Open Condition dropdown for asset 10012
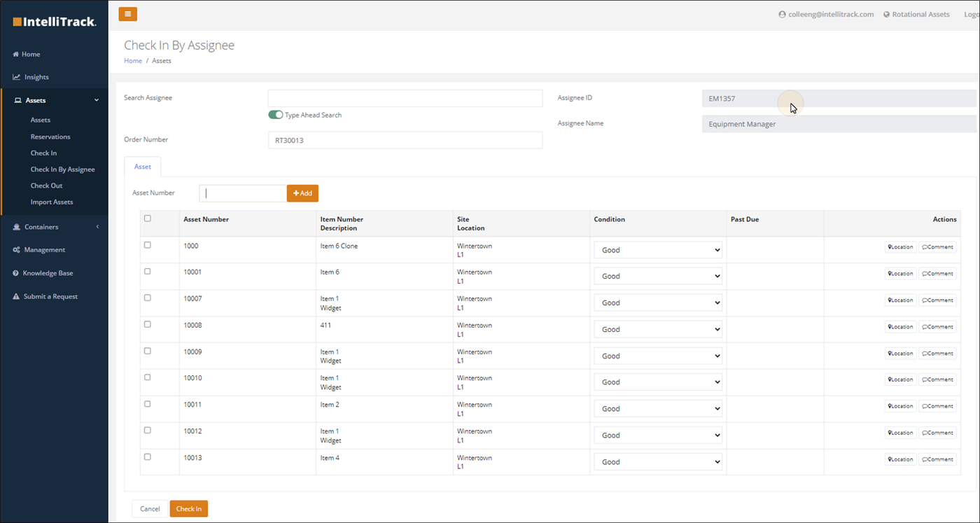This screenshot has height=523, width=980. tap(658, 435)
